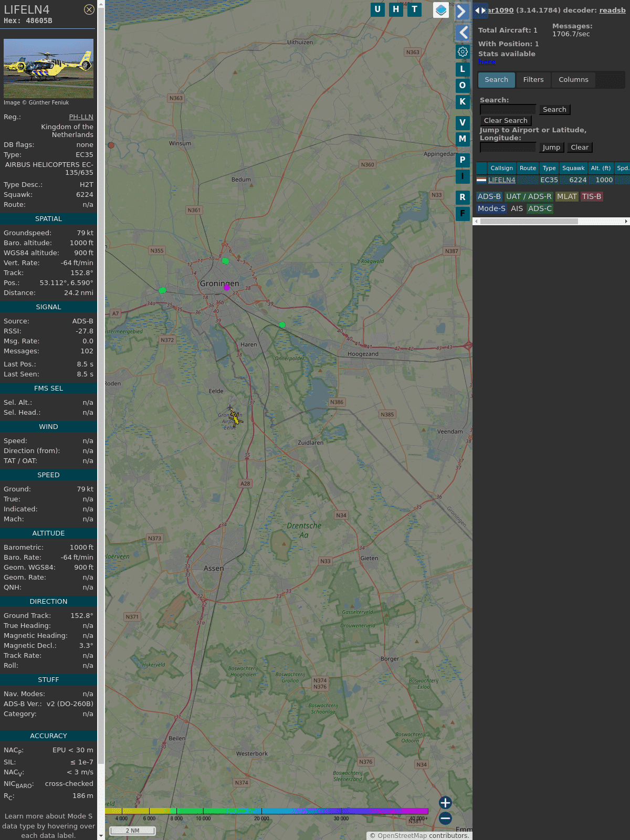Zoom in with the plus button

click(445, 803)
